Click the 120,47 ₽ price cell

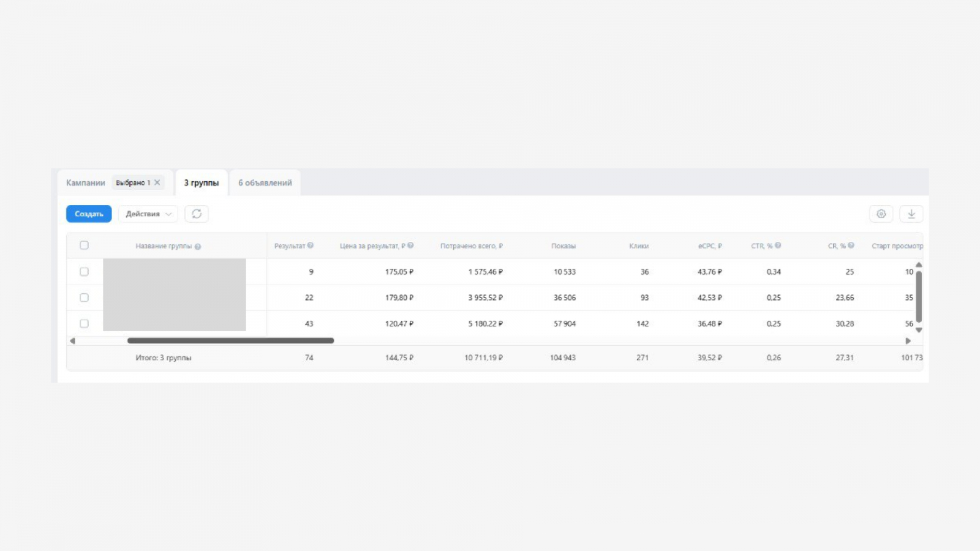click(399, 324)
